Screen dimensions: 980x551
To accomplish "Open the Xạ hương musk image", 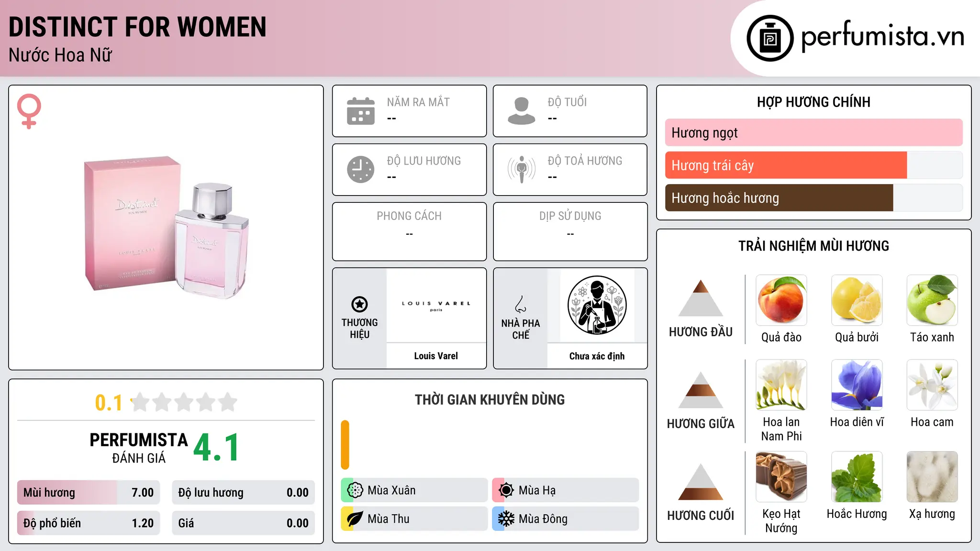I will 932,477.
